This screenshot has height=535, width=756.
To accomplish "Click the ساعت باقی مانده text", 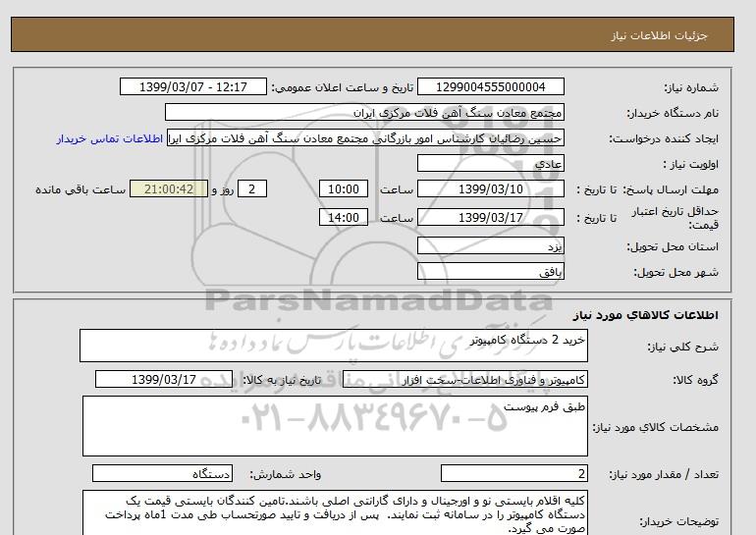I will (x=81, y=189).
